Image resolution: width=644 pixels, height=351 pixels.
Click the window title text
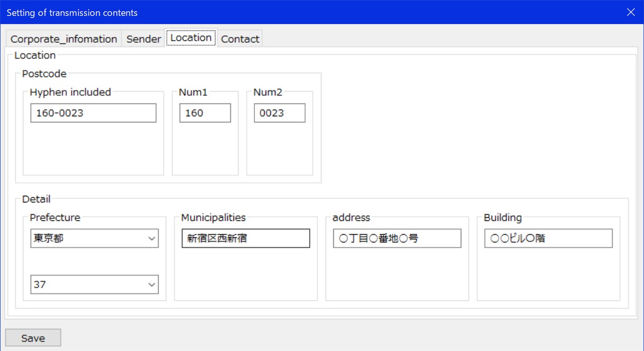point(72,12)
